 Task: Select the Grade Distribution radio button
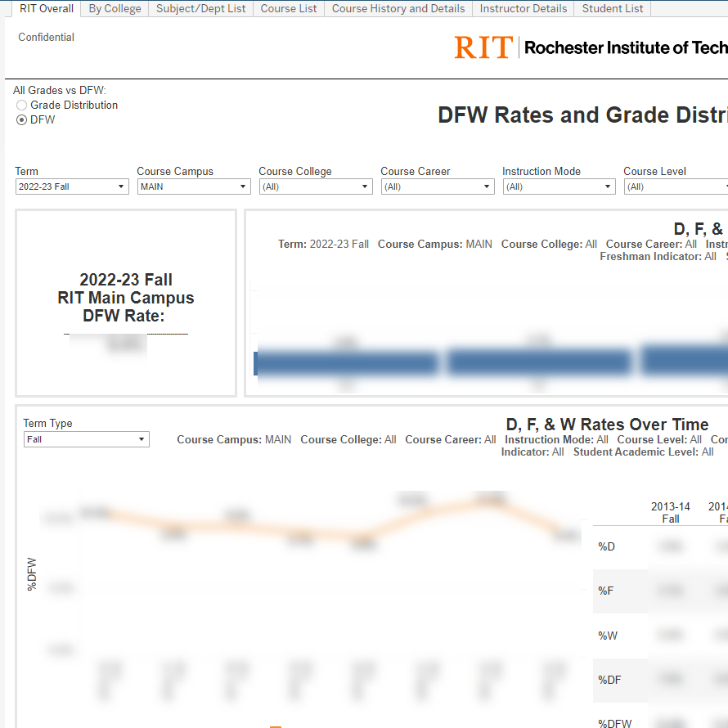point(21,106)
